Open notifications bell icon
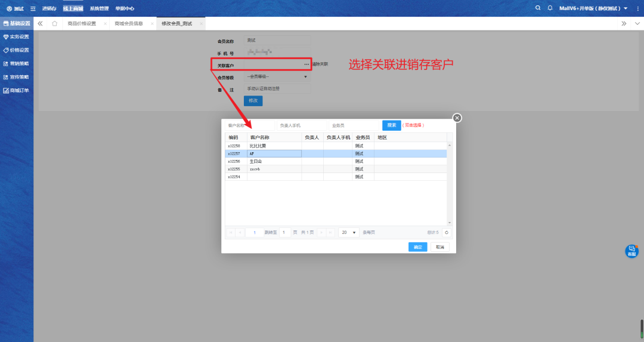 tap(550, 8)
